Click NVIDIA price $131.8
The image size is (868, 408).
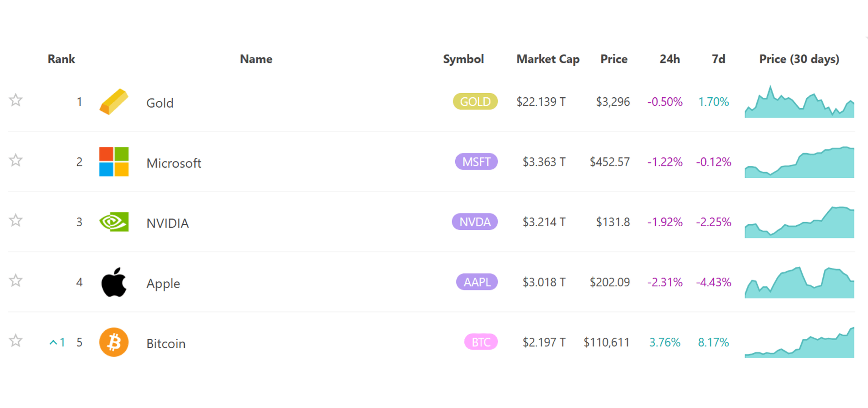click(x=613, y=222)
